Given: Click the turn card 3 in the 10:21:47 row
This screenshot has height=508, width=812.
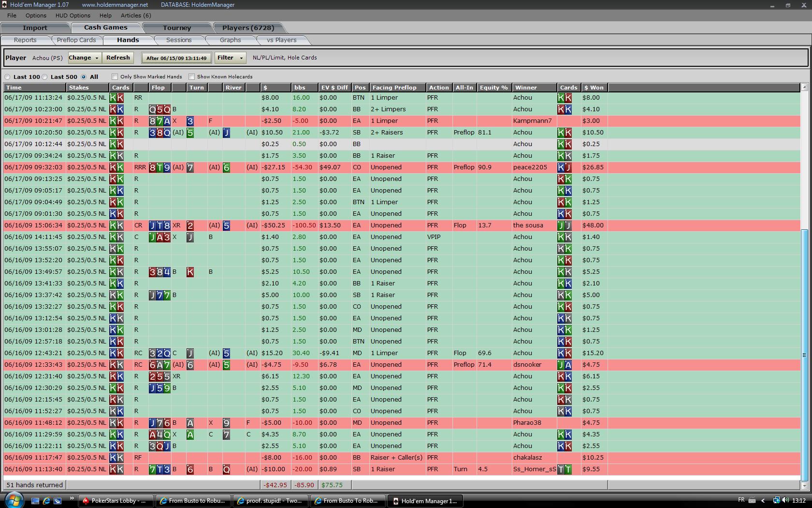Looking at the screenshot, I should click(x=190, y=121).
